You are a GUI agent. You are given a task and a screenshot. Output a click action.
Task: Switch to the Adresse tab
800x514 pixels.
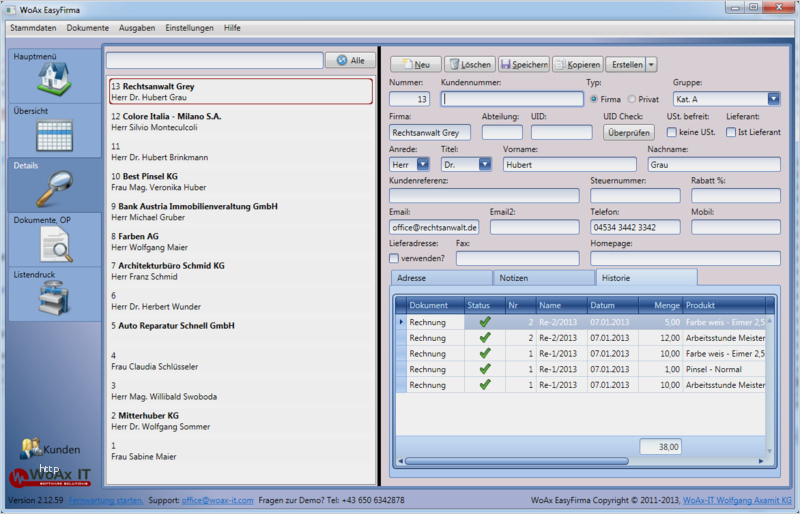441,278
